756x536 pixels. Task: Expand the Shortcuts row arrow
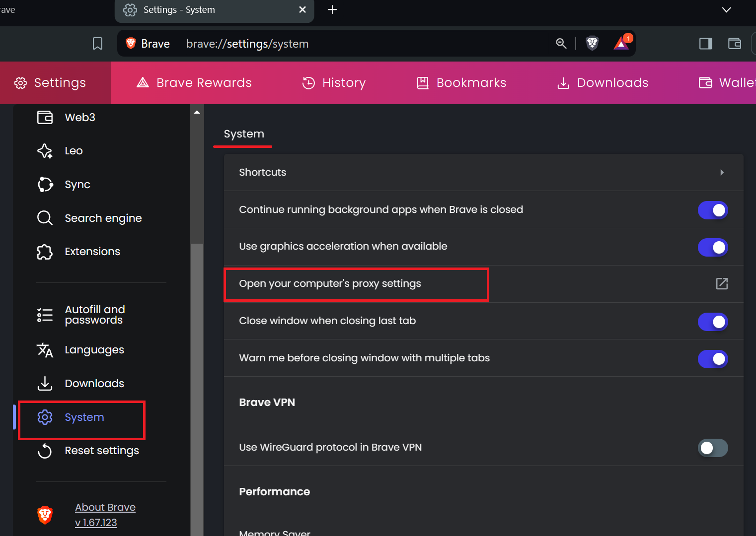722,172
